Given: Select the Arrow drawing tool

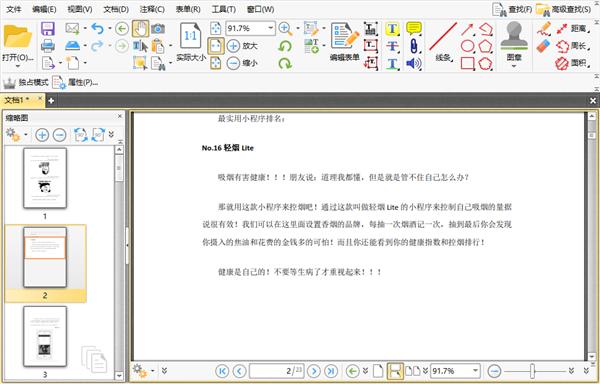Looking at the screenshot, I should click(468, 29).
